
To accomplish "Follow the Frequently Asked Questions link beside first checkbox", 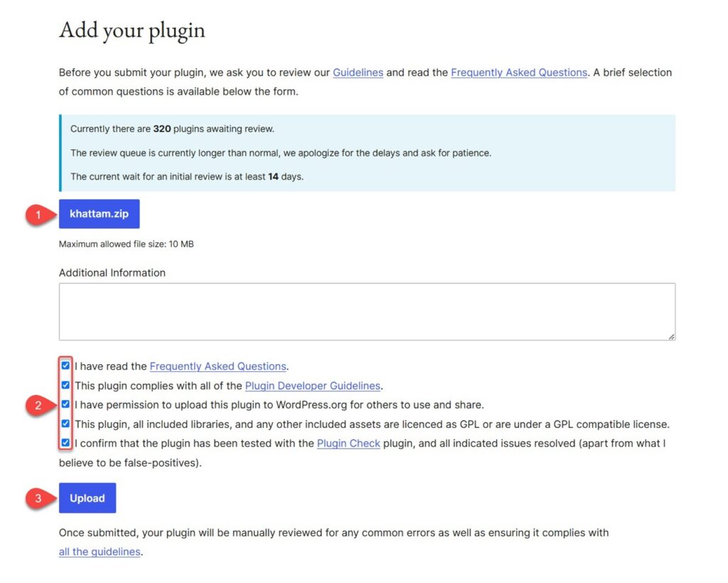I will 218,367.
